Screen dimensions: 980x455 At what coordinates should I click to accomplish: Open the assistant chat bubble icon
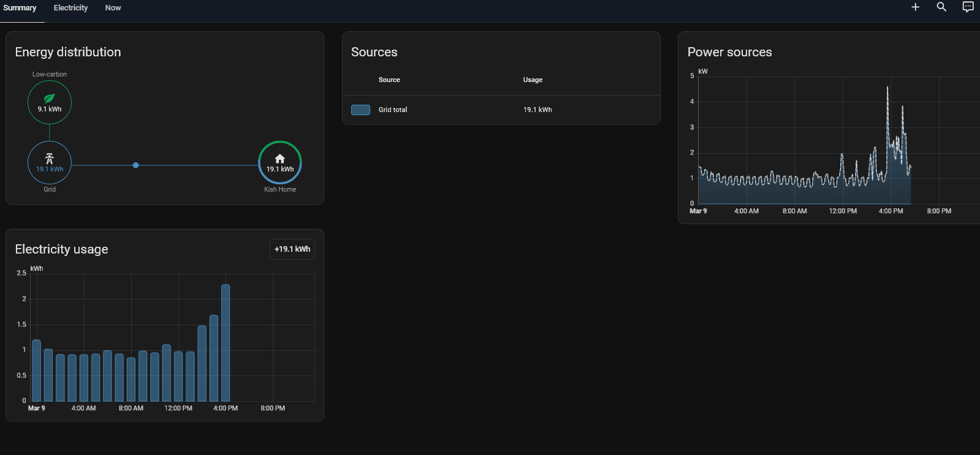coord(968,7)
